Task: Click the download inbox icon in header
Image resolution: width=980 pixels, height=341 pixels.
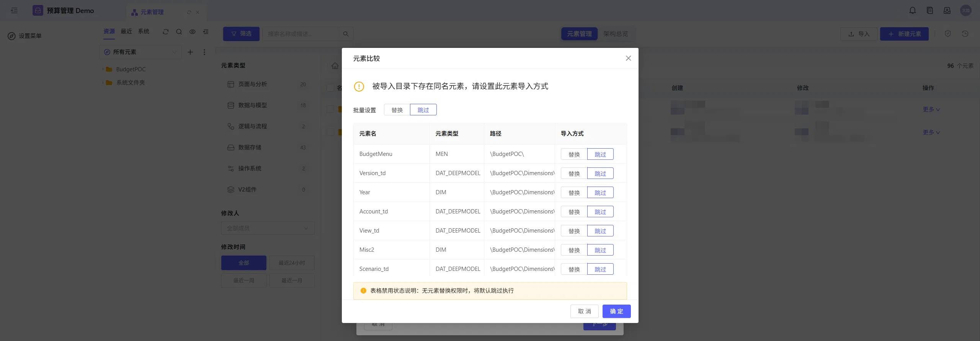Action: pyautogui.click(x=947, y=10)
